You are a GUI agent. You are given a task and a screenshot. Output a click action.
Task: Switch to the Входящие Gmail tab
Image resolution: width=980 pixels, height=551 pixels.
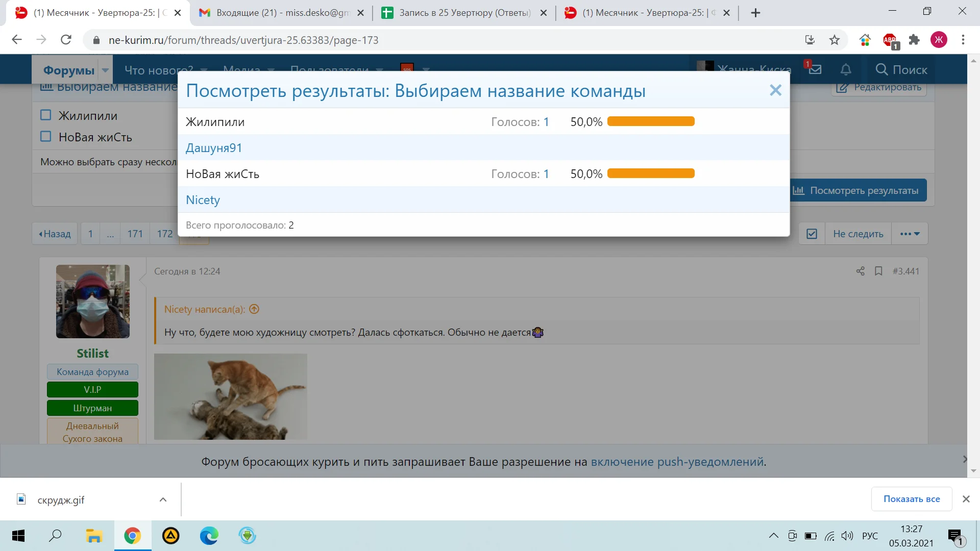pos(276,12)
